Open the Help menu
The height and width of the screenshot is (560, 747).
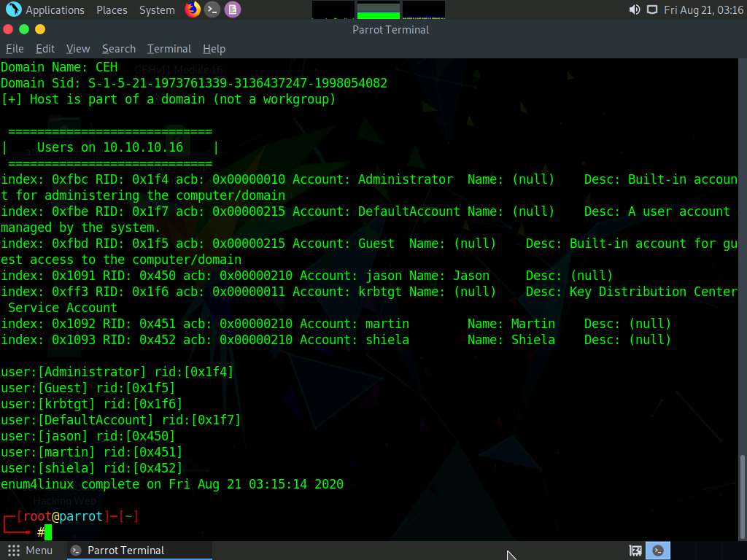(214, 49)
